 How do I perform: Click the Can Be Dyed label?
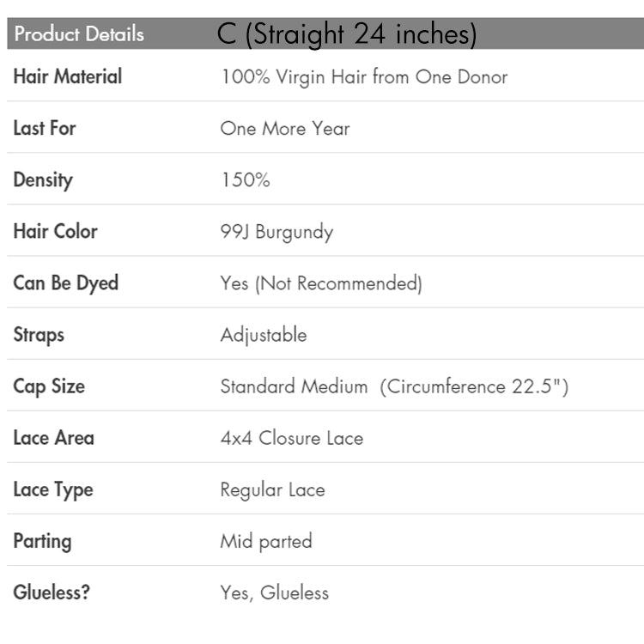(x=66, y=283)
